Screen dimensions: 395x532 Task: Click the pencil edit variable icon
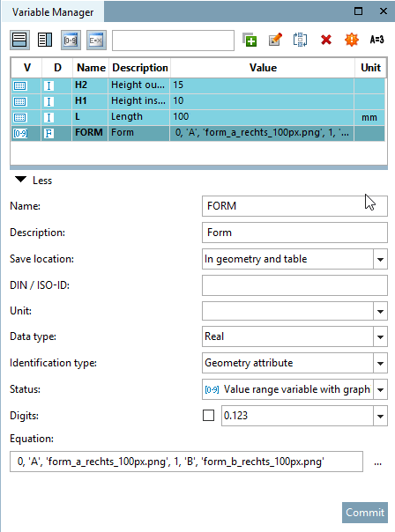(x=275, y=40)
